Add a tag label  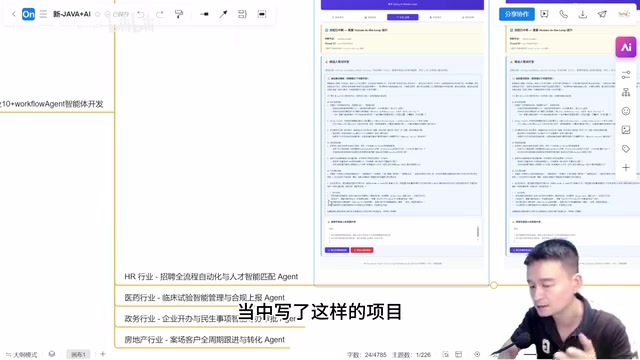point(626,149)
